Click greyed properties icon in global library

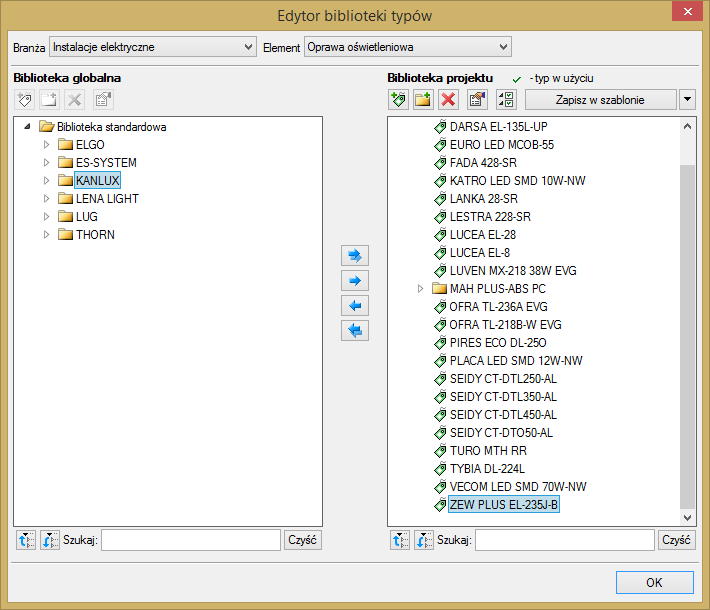point(103,100)
